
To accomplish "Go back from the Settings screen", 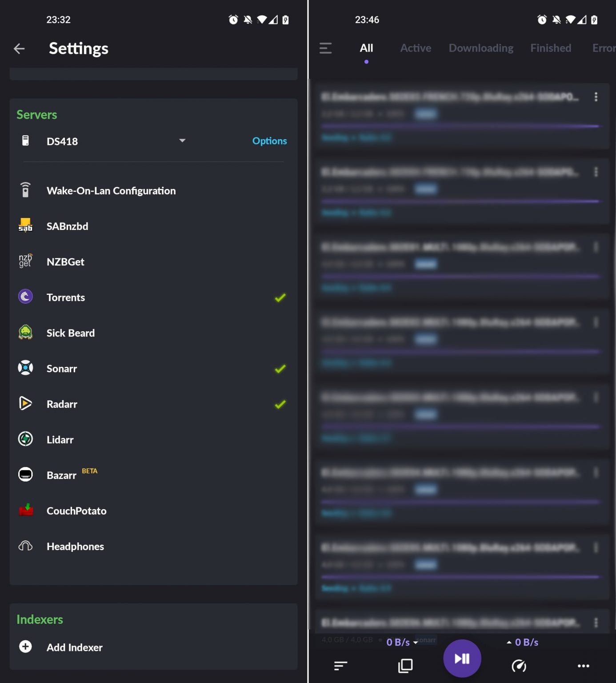I will [x=19, y=48].
